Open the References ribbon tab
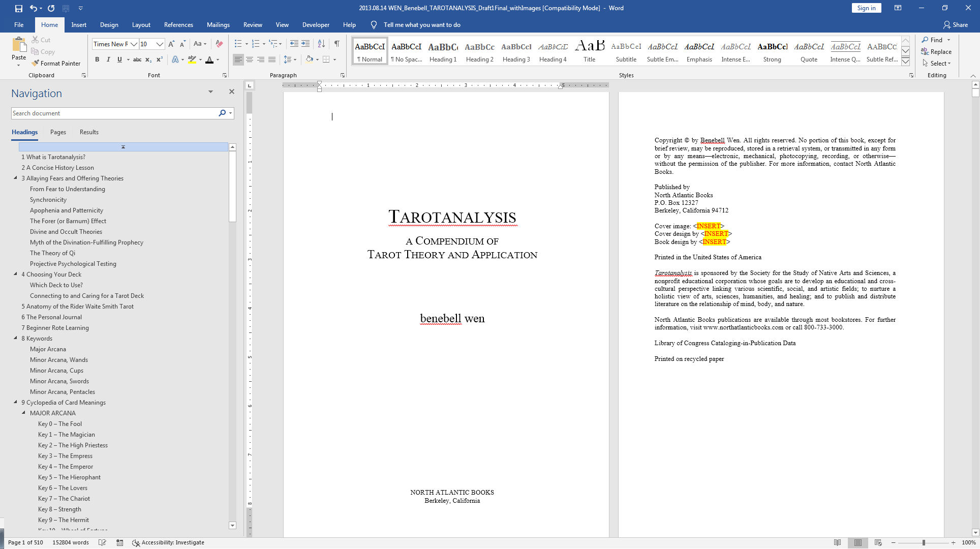 point(178,25)
